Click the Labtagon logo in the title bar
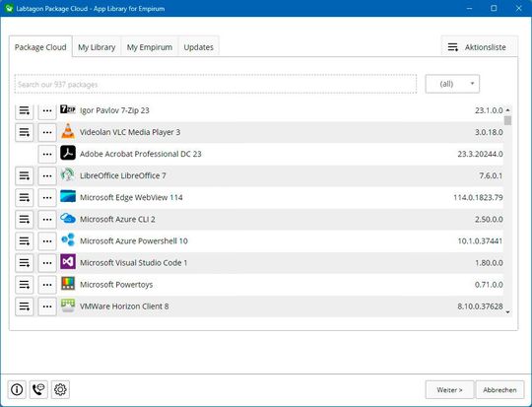Screen dimensions: 532x407 [x=9, y=8]
